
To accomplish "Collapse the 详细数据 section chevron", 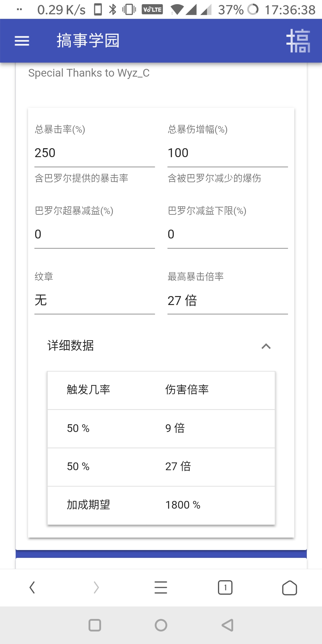I will [266, 346].
